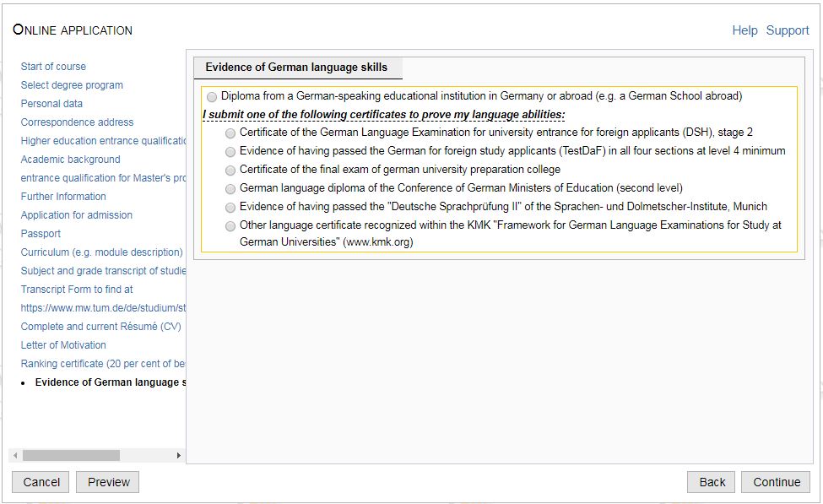Choose the Deutsche Sprachprüfung II radio button
Screen dimensions: 823x504
pos(230,208)
